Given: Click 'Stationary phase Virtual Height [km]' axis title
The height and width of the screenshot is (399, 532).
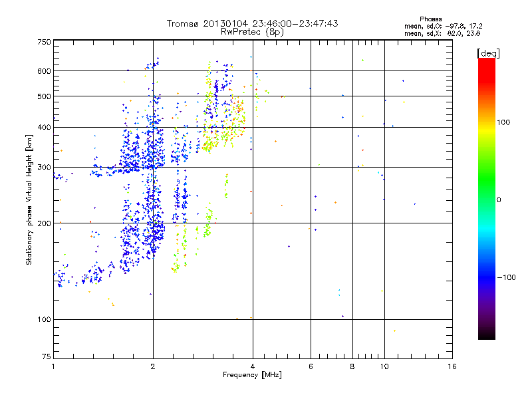Looking at the screenshot, I should [x=29, y=199].
